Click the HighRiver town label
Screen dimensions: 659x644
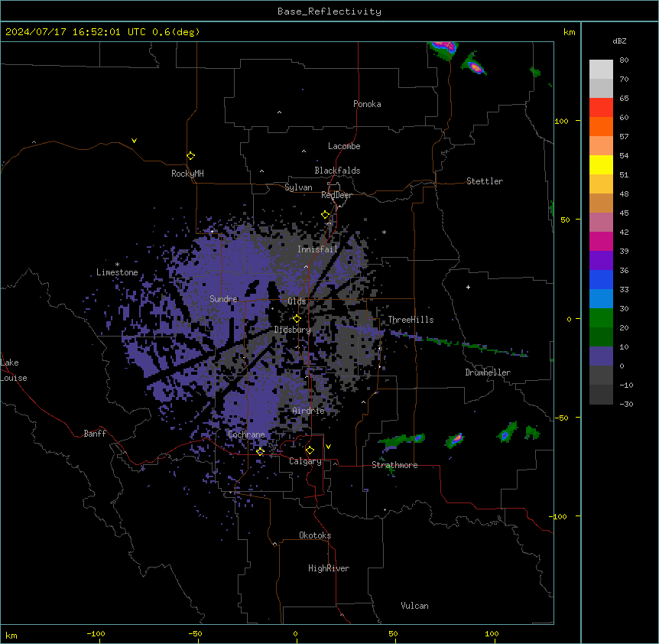[329, 568]
